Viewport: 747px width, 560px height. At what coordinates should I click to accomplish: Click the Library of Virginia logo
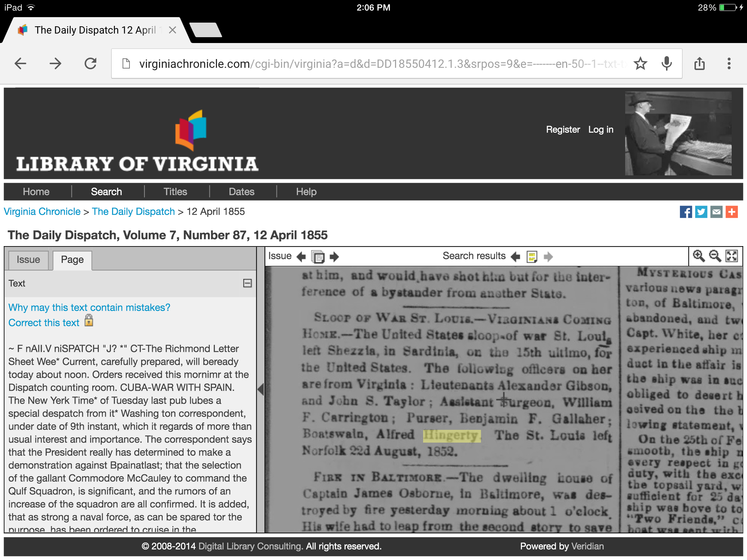coord(137,141)
